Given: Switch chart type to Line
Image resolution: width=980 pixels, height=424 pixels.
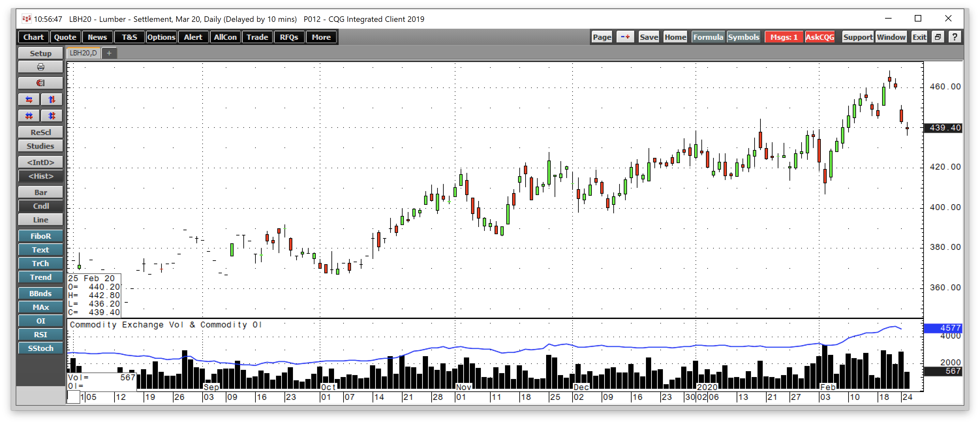Looking at the screenshot, I should tap(40, 220).
